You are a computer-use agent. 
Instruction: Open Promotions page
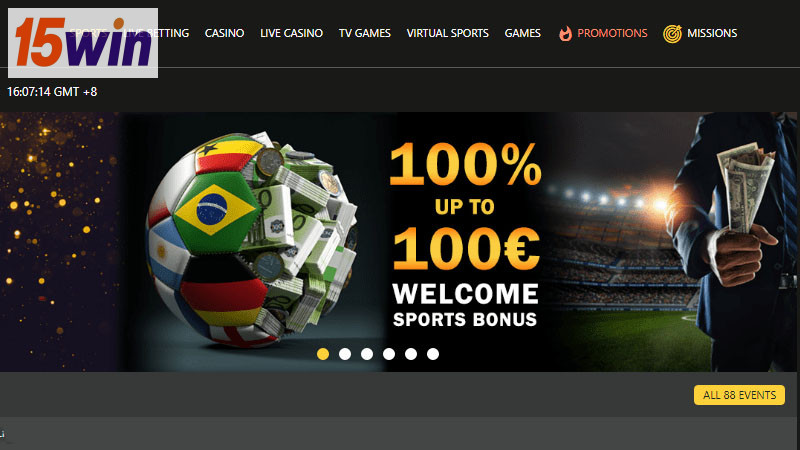[612, 33]
